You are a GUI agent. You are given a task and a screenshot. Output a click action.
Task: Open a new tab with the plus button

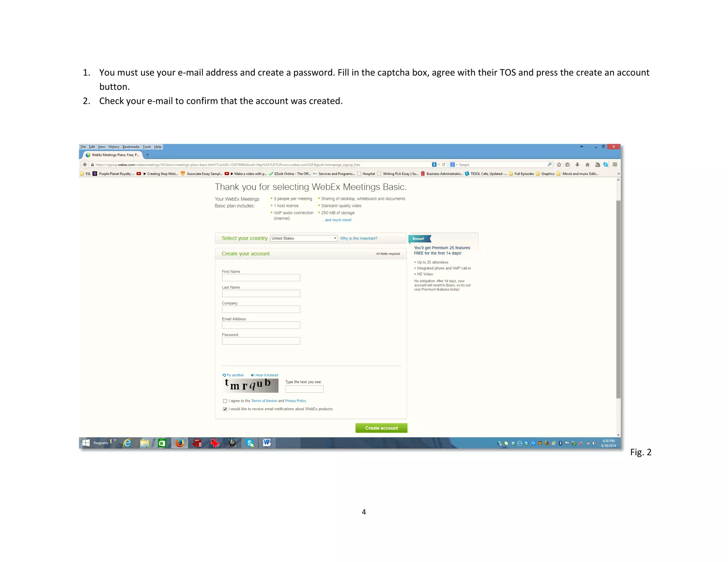(148, 155)
